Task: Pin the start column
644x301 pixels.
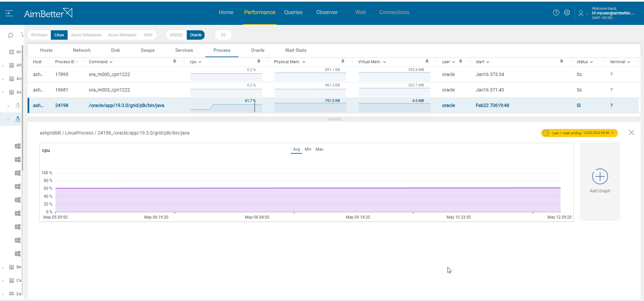Action: pyautogui.click(x=562, y=62)
